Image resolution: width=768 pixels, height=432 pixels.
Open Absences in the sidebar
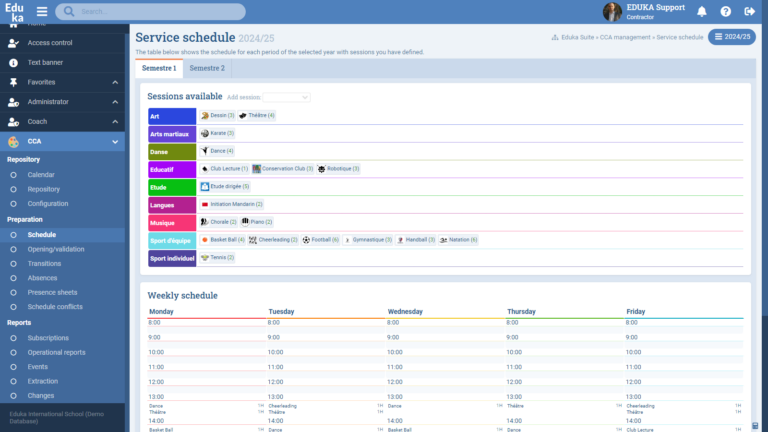tap(42, 278)
